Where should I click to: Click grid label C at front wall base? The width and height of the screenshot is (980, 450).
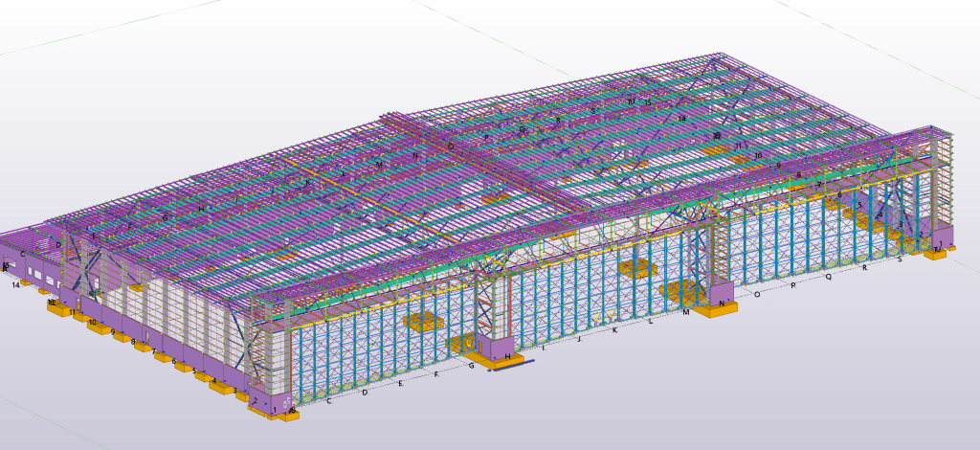pos(329,401)
